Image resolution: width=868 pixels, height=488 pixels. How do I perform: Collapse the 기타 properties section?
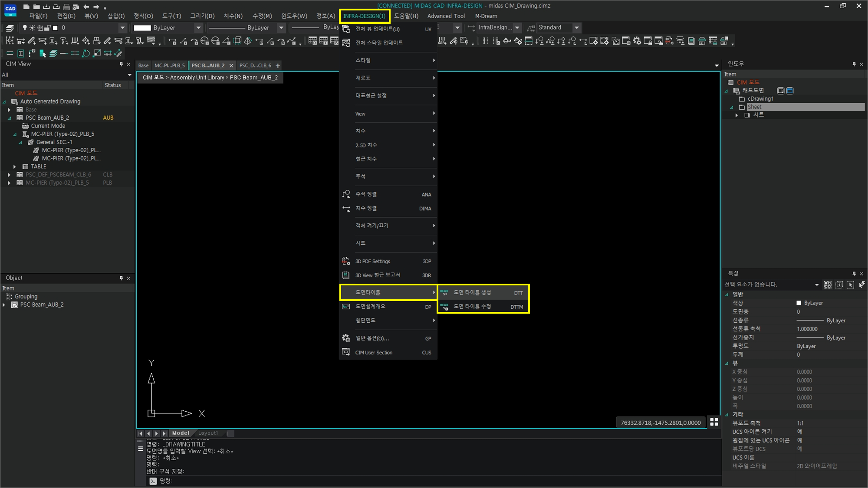point(727,415)
